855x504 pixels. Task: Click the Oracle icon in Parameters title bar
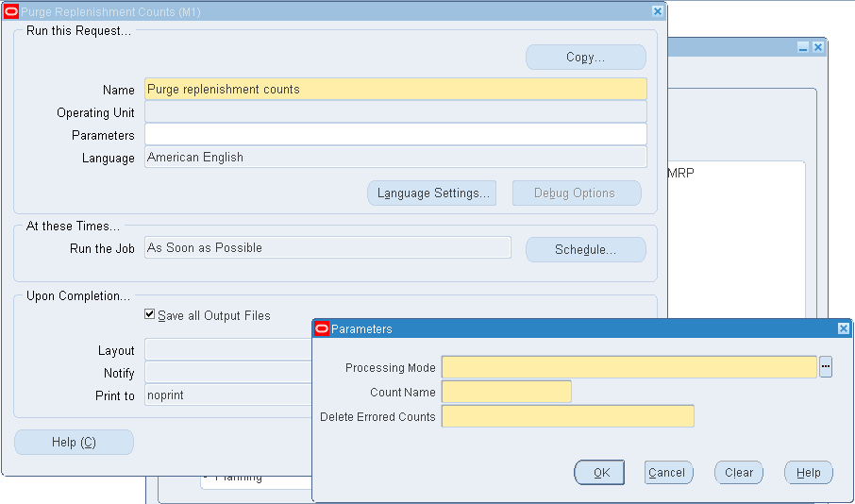tap(322, 328)
